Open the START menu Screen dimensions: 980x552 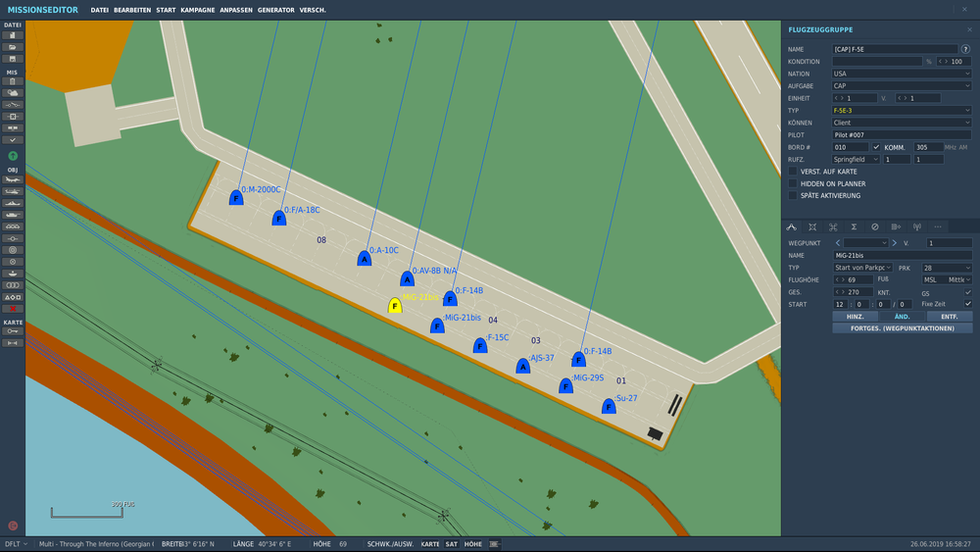point(166,10)
